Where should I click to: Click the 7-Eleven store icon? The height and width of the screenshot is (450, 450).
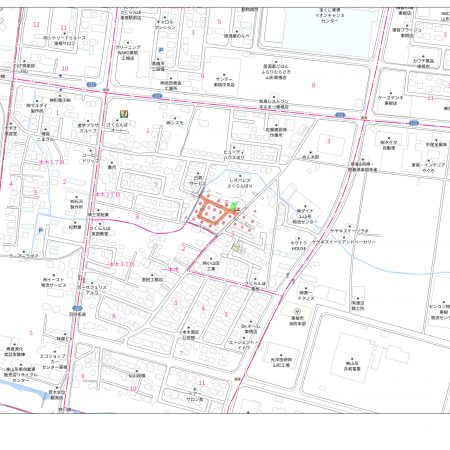[x=124, y=114]
